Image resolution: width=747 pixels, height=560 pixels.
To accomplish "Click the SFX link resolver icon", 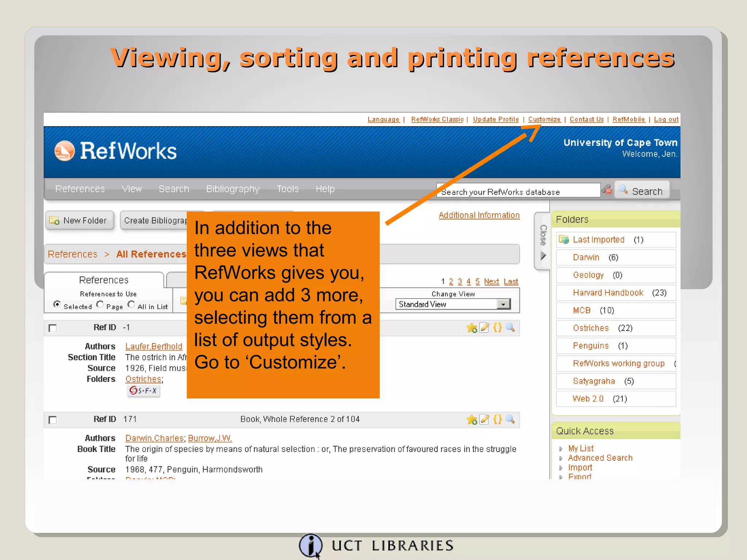I will click(x=143, y=391).
